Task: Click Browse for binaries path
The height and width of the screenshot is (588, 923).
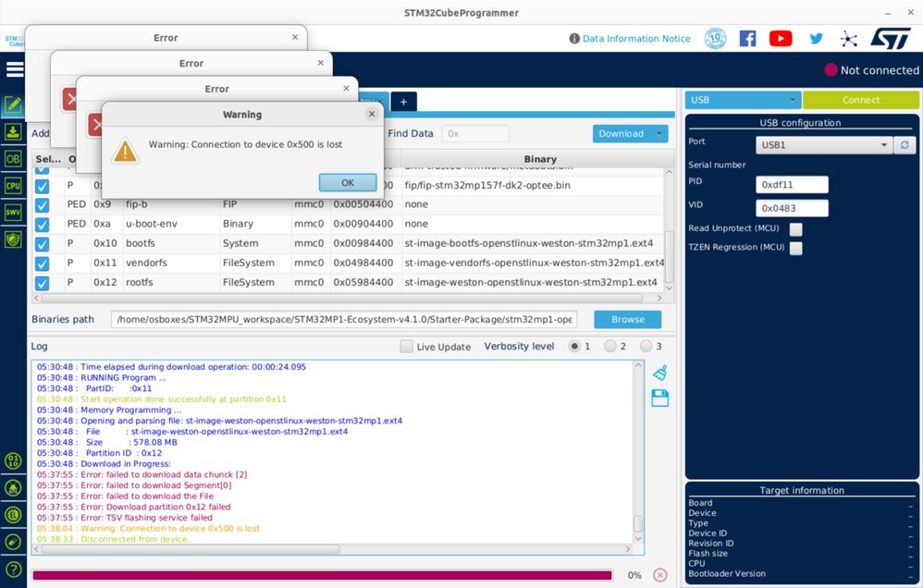Action: (627, 319)
